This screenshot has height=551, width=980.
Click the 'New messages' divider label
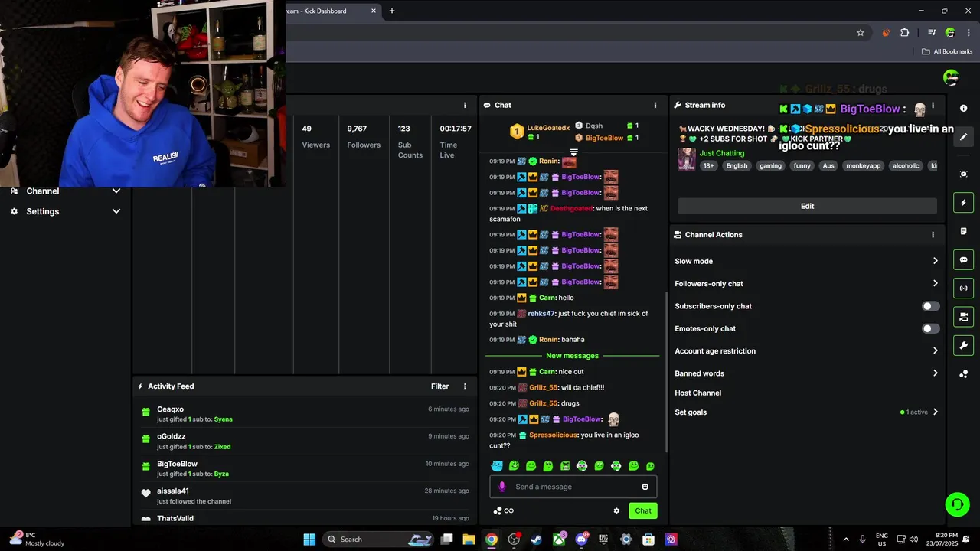pyautogui.click(x=572, y=356)
